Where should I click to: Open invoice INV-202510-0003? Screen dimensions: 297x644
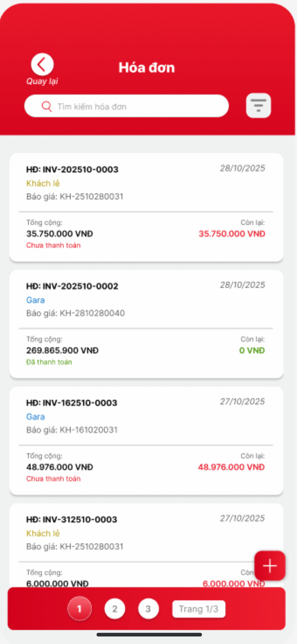[x=73, y=169]
